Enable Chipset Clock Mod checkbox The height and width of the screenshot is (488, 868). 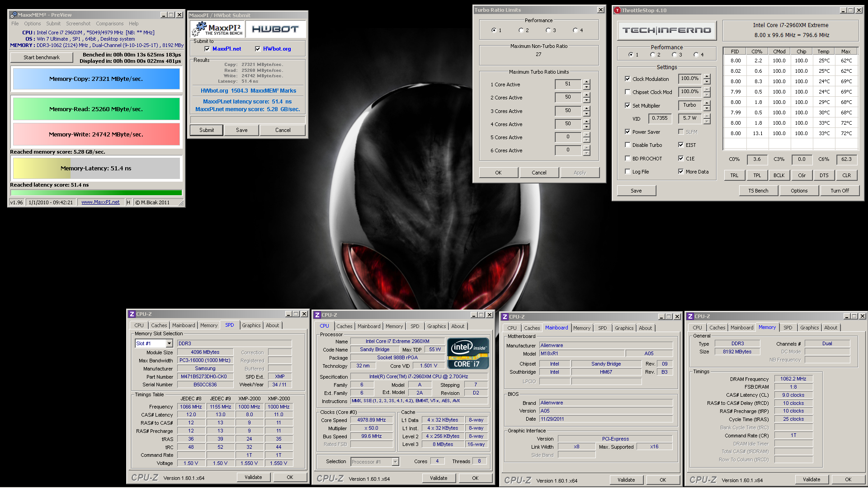point(627,92)
